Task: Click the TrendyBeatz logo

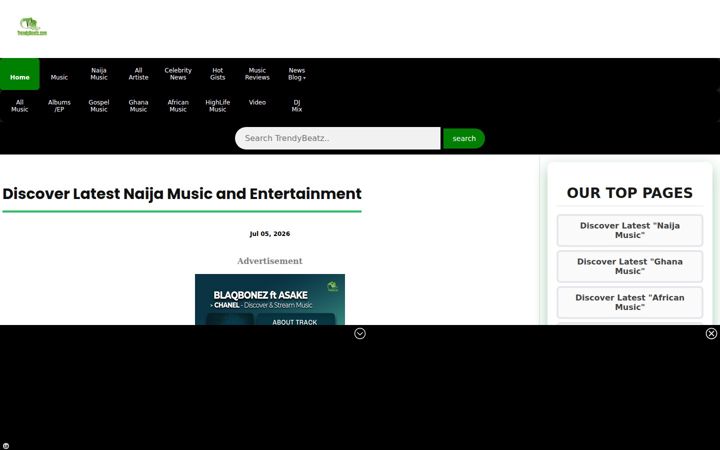Action: pyautogui.click(x=32, y=27)
